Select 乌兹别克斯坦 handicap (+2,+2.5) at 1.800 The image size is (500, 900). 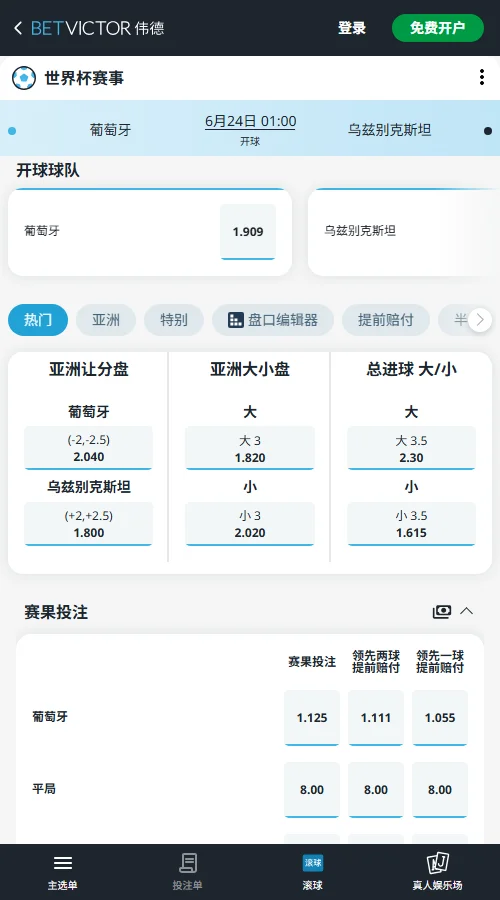(88, 524)
